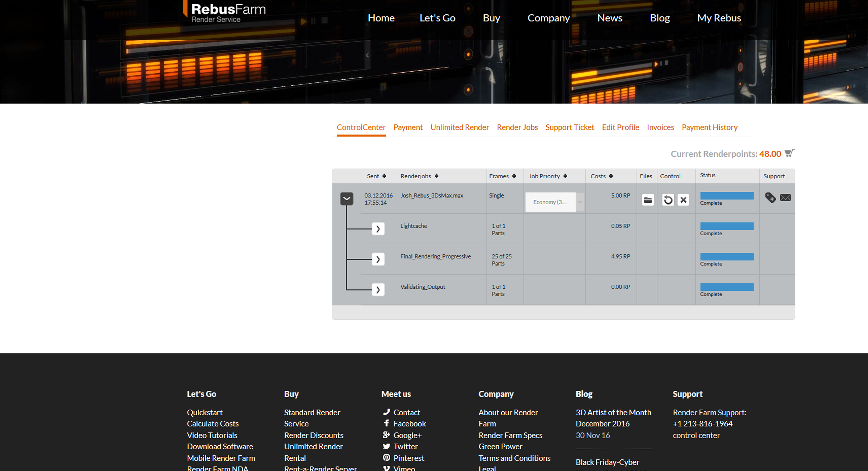The height and width of the screenshot is (471, 868).
Task: Sort table by Costs column arrows
Action: click(611, 176)
